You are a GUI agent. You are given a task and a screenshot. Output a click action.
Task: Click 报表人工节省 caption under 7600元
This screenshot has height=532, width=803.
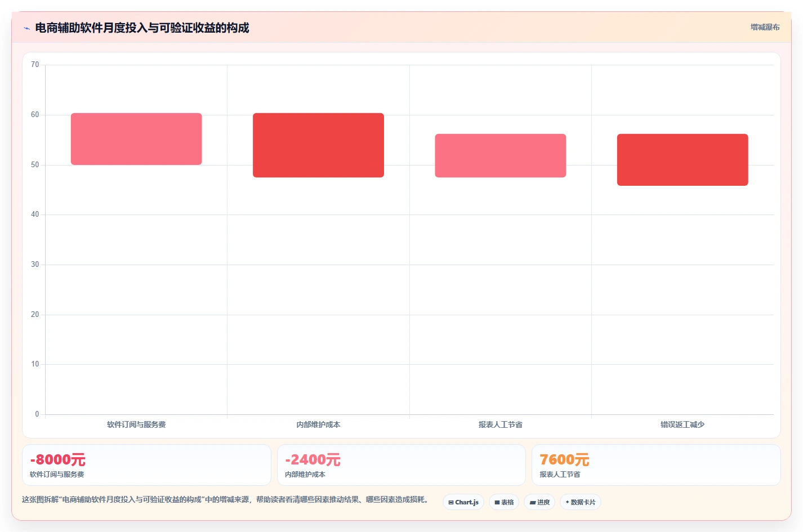point(560,475)
